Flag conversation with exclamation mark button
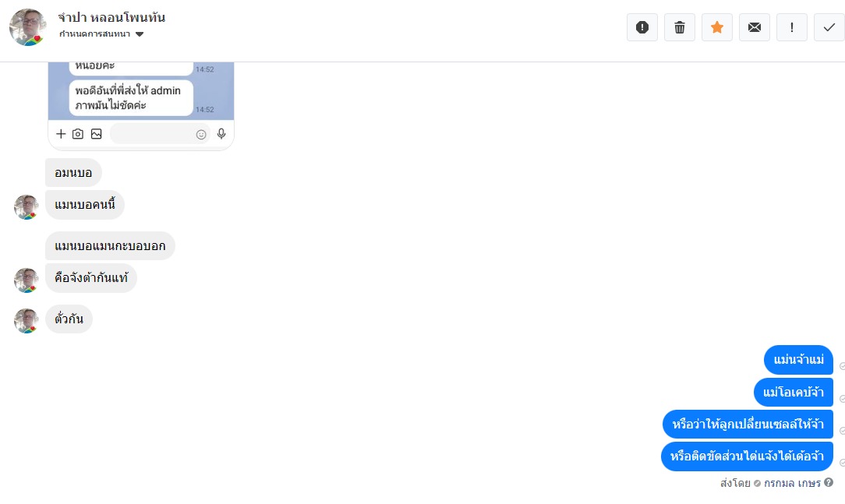The height and width of the screenshot is (504, 845). coord(792,27)
